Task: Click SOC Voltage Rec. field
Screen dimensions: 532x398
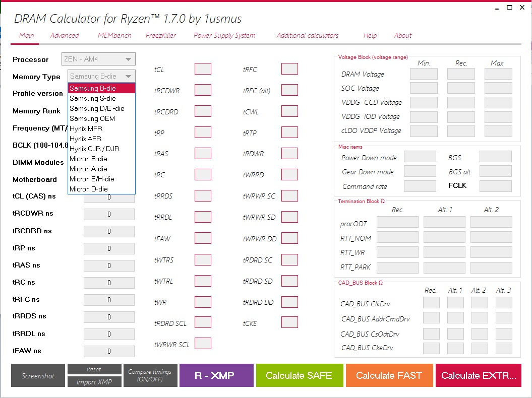Action: (x=461, y=88)
